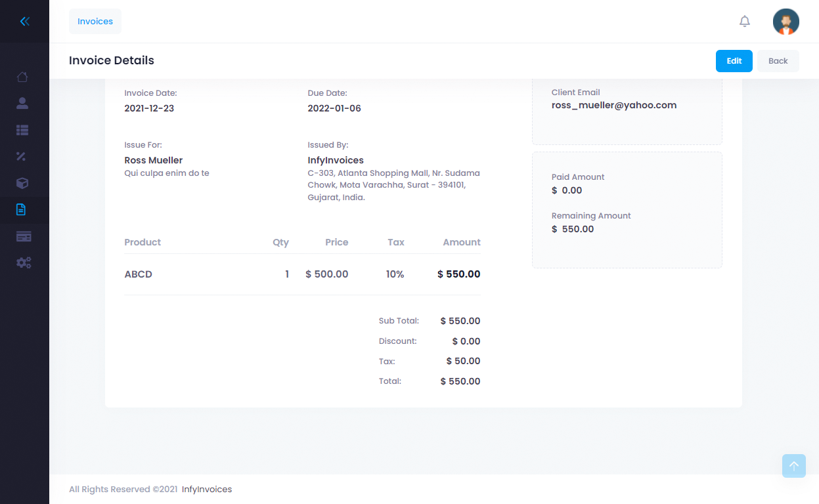Collapse the sidebar with the double-chevron icon
The image size is (819, 504).
pyautogui.click(x=24, y=22)
